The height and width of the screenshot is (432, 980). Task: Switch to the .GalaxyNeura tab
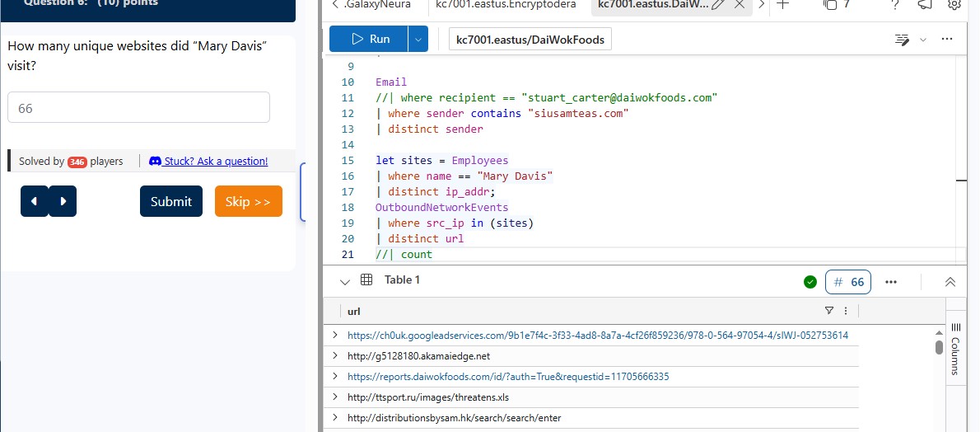(376, 4)
